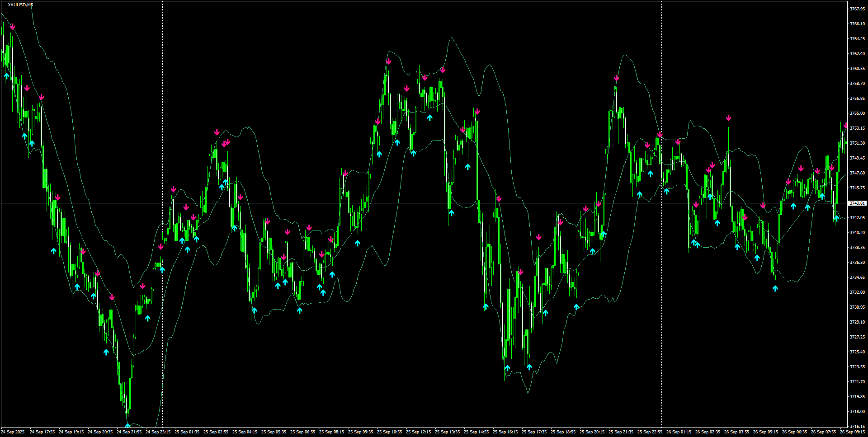Image resolution: width=868 pixels, height=437 pixels.
Task: Select the pink sell arrow above the 25 Sep 21:35 peak
Action: pos(616,78)
